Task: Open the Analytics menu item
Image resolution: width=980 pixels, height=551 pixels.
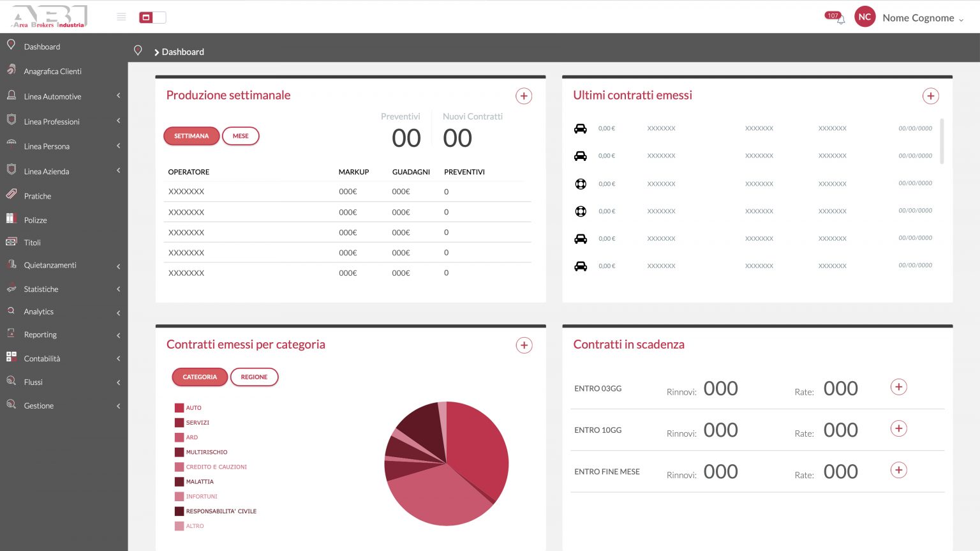Action: pos(38,312)
